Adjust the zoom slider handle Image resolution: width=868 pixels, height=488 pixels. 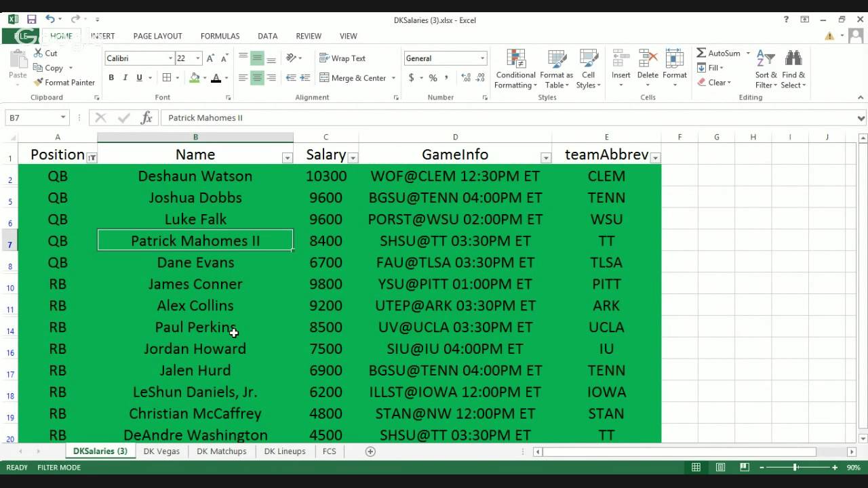(795, 468)
